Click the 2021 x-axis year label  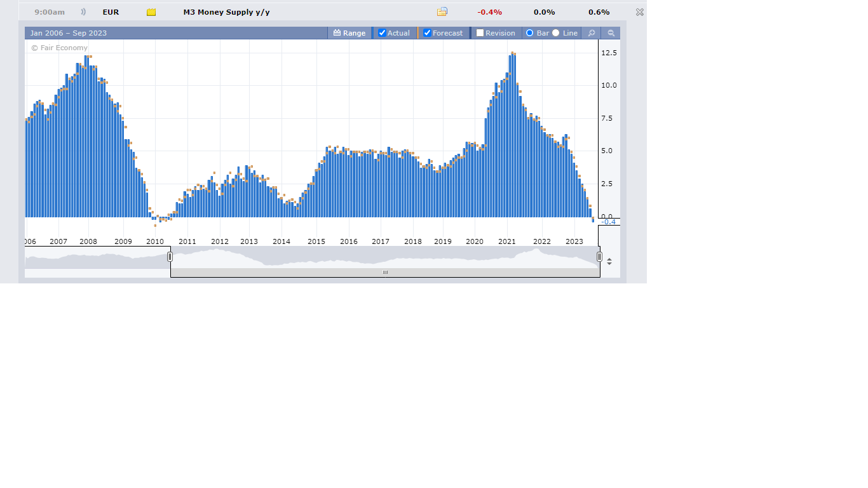coord(506,241)
